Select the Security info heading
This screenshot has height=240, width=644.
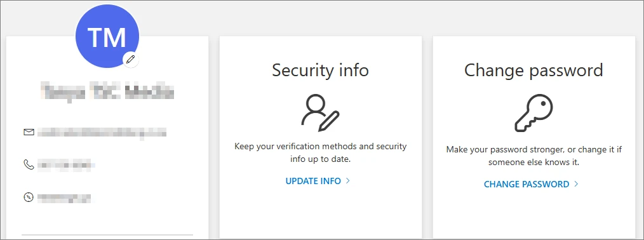click(320, 70)
